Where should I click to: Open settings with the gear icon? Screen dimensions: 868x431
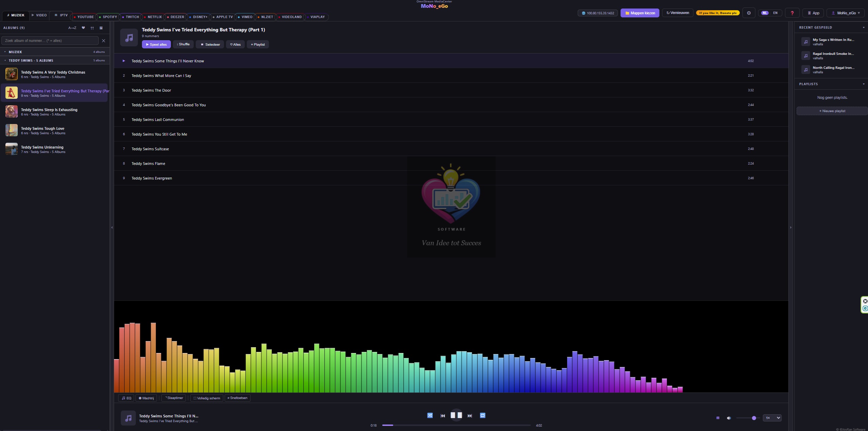tap(749, 13)
